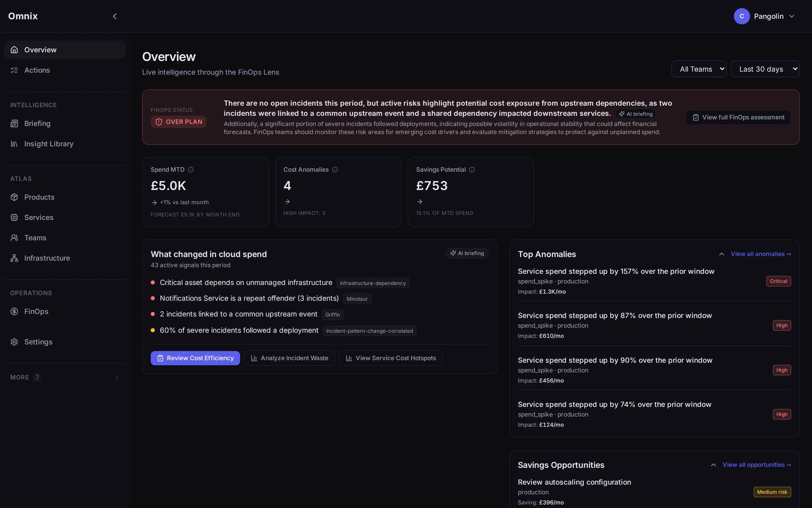The image size is (812, 508).
Task: Click the MORE count badge 7
Action: click(37, 377)
